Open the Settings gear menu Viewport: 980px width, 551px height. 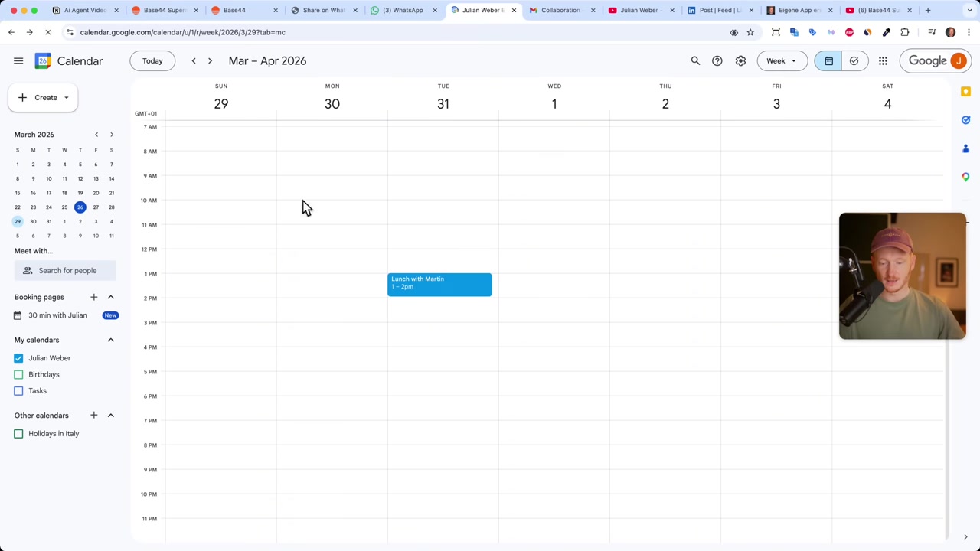click(740, 60)
